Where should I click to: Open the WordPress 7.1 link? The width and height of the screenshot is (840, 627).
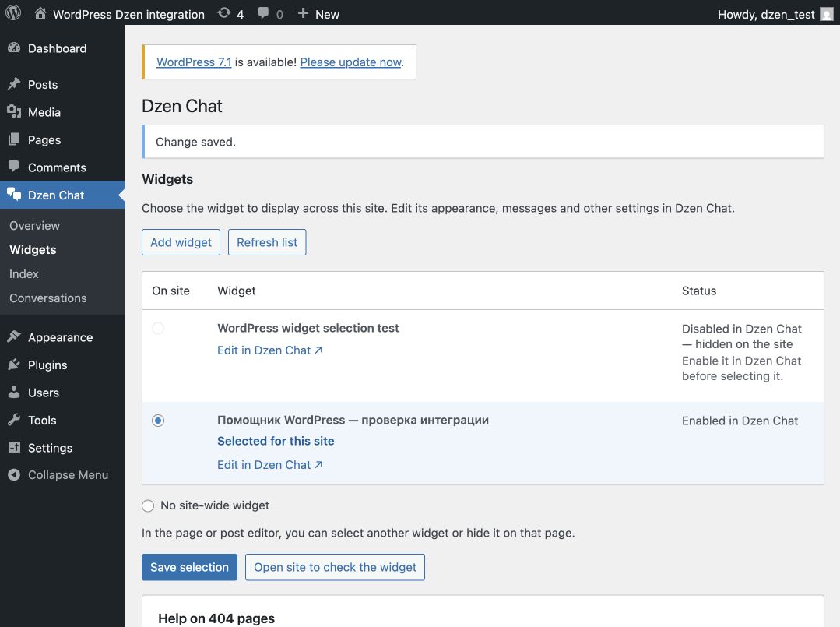[194, 62]
